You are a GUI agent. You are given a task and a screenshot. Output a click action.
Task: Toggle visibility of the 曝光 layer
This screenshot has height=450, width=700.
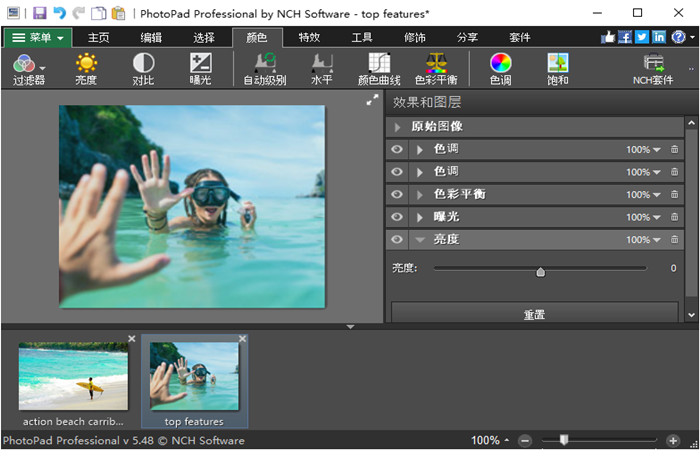397,217
